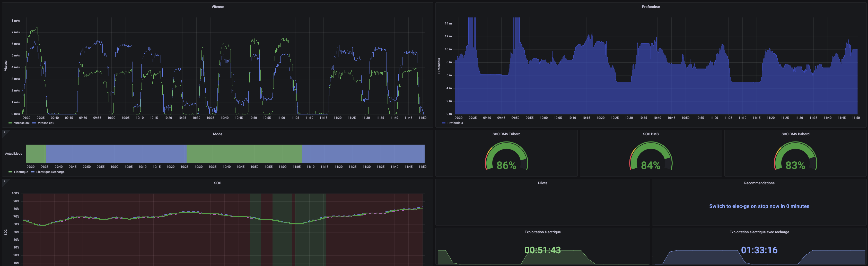The width and height of the screenshot is (868, 266).
Task: Click the green Vitesse sol color swatch
Action: coord(11,123)
